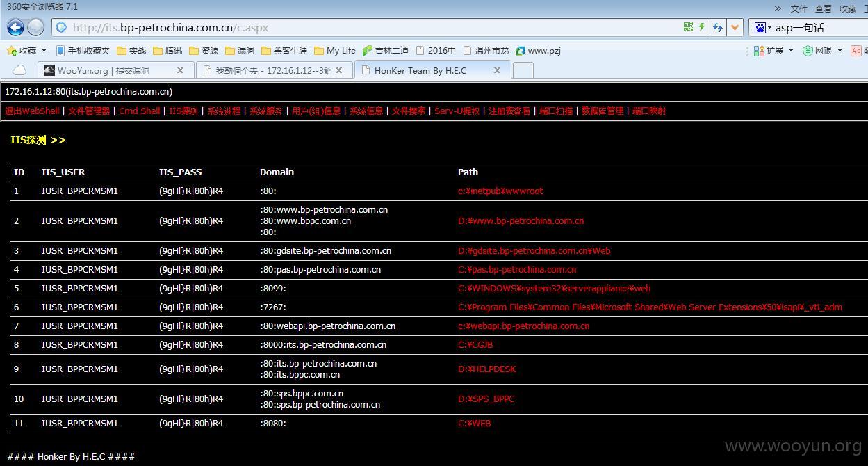Open the My Life bookmark folder
The height and width of the screenshot is (466, 868).
(335, 50)
